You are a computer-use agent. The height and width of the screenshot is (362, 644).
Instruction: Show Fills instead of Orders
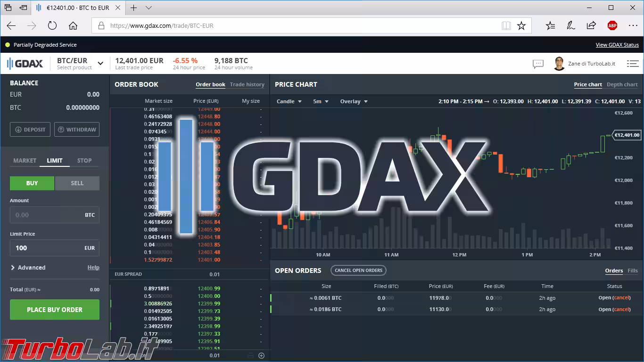pos(633,271)
